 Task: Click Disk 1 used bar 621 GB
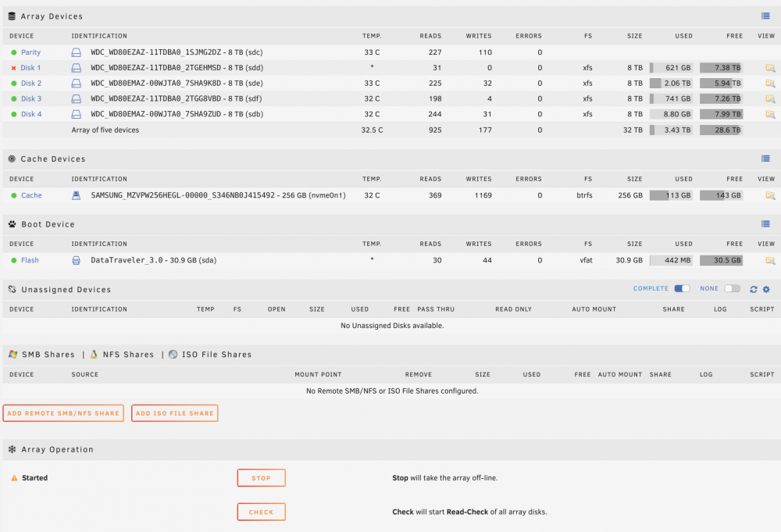(671, 68)
